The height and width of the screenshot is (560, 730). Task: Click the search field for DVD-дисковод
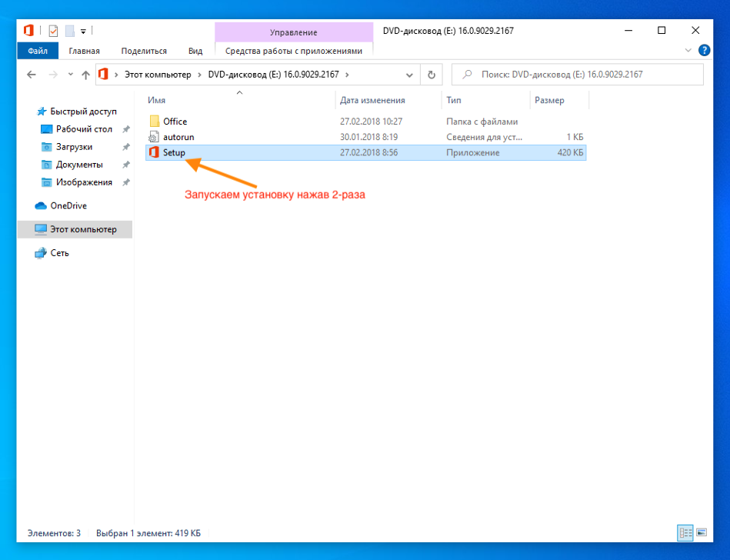click(577, 75)
